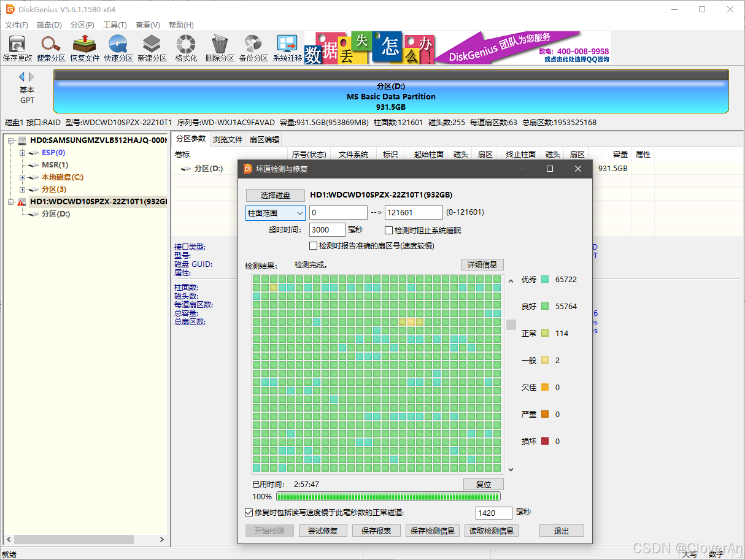Expand the 本地磁盘(C:) tree node
The width and height of the screenshot is (745, 560).
click(23, 177)
